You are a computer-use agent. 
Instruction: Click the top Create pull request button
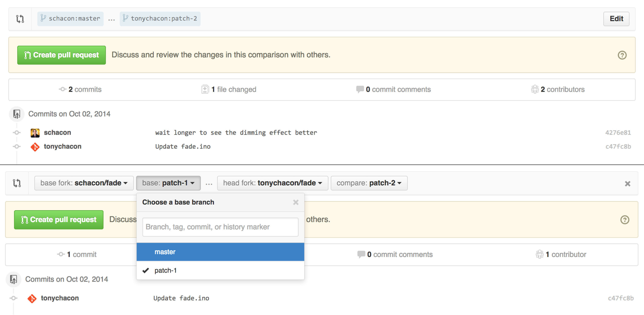pos(61,55)
